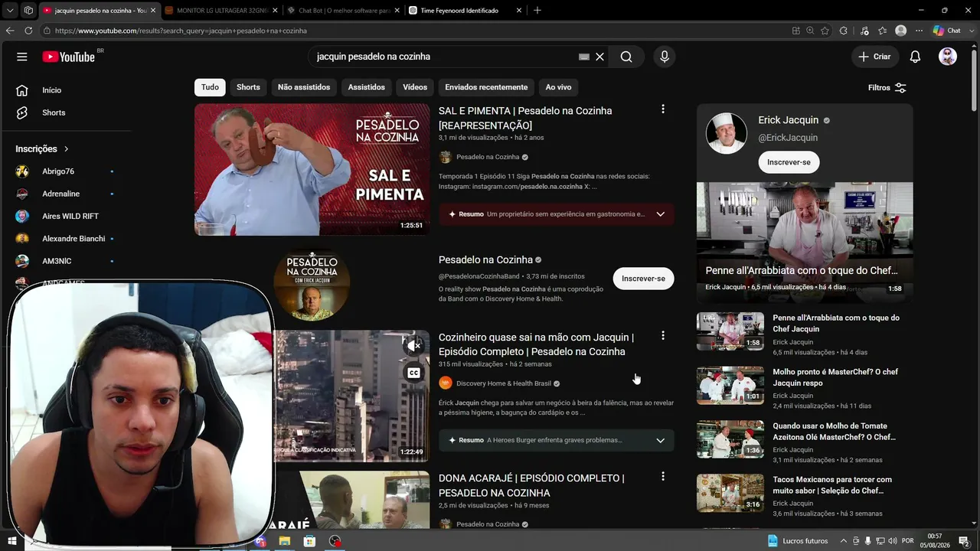Go back in the browser

(10, 31)
